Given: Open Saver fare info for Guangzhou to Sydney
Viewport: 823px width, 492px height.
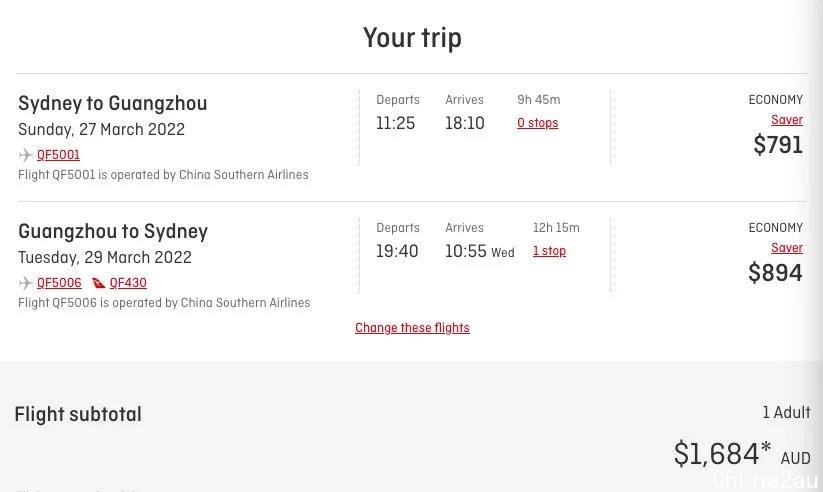Looking at the screenshot, I should click(x=787, y=248).
